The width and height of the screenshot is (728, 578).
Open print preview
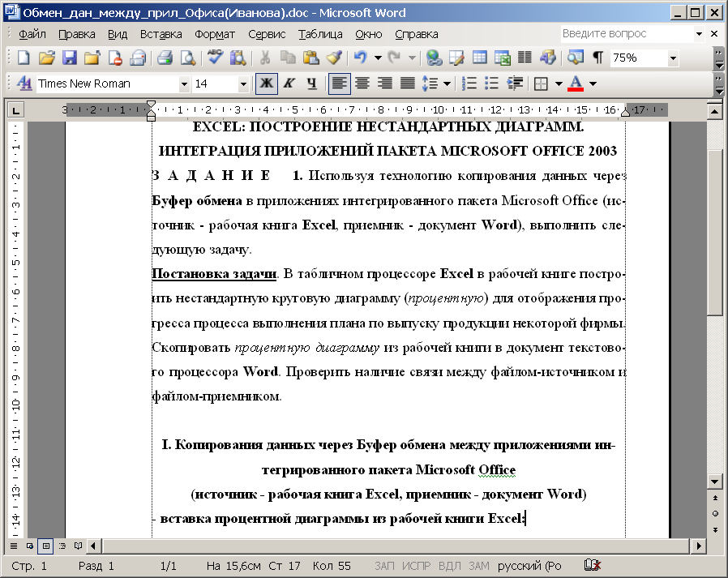tap(187, 58)
